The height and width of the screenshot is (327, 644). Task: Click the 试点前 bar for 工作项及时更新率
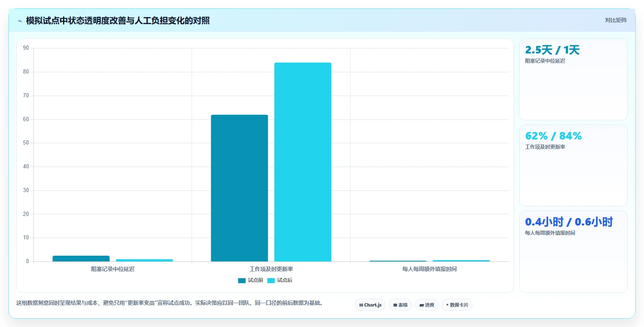pyautogui.click(x=239, y=188)
